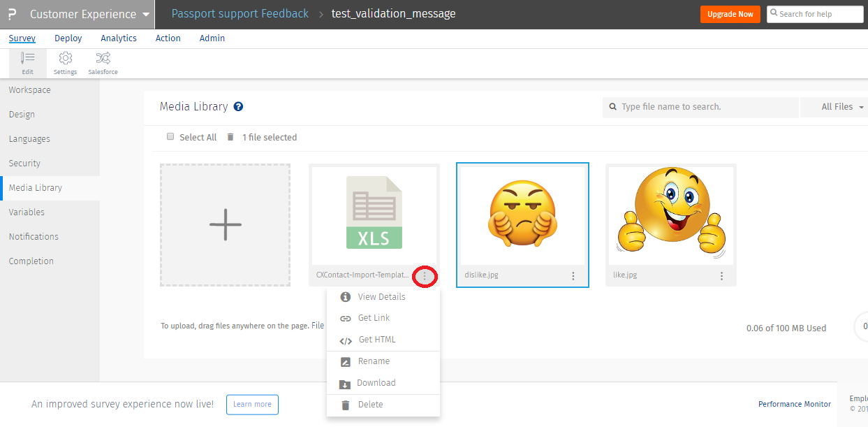Image resolution: width=868 pixels, height=427 pixels.
Task: Click the search magnifier icon in file search
Action: pyautogui.click(x=613, y=107)
